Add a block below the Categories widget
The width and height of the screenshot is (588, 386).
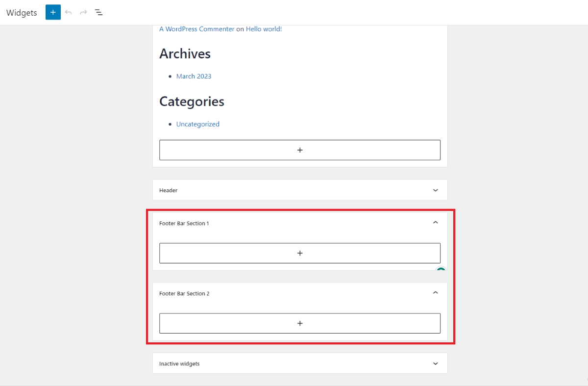299,150
